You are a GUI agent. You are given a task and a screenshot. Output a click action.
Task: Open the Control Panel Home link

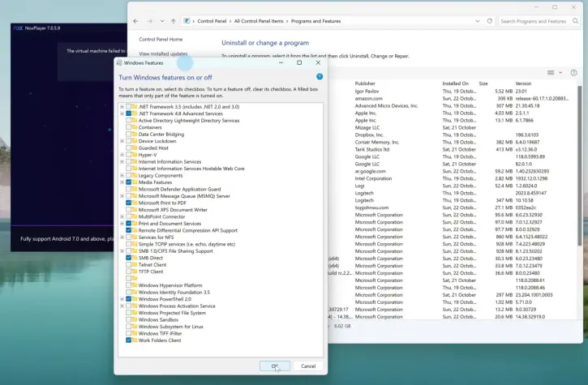(161, 39)
